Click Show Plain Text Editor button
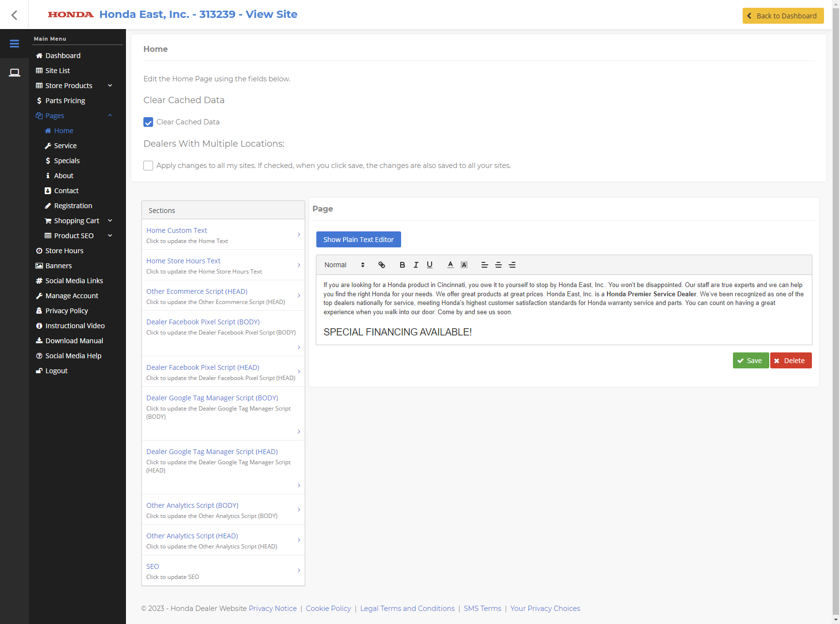840x624 pixels. 358,240
